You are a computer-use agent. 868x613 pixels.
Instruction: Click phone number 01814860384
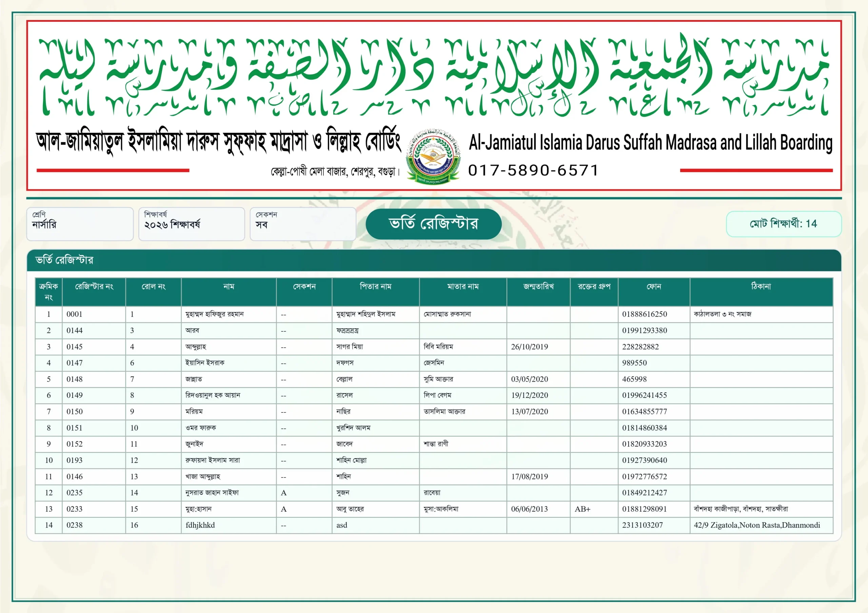[x=645, y=428]
